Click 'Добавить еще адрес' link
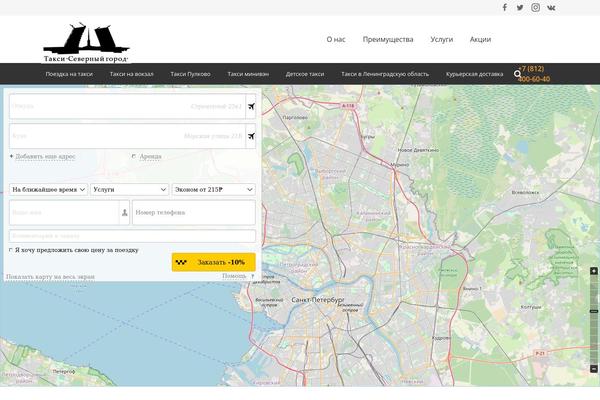 [43, 157]
